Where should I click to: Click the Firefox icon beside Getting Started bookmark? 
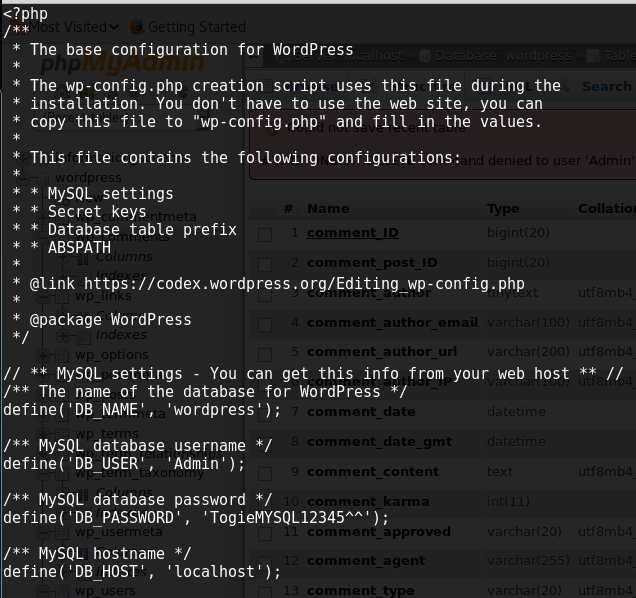(138, 27)
